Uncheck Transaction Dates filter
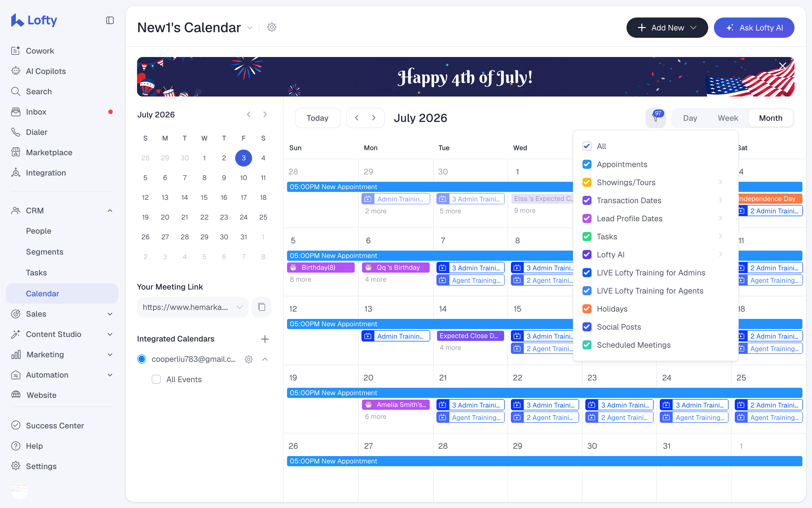This screenshot has height=508, width=812. (x=587, y=201)
